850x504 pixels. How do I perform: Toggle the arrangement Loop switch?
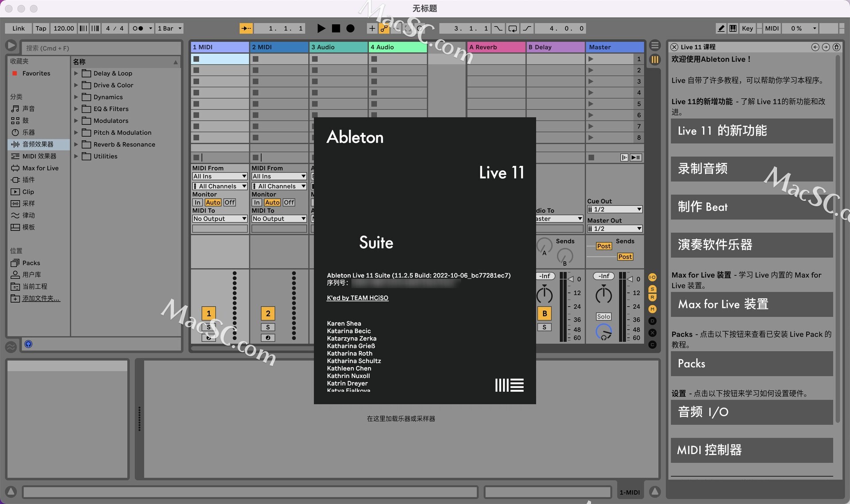(512, 28)
